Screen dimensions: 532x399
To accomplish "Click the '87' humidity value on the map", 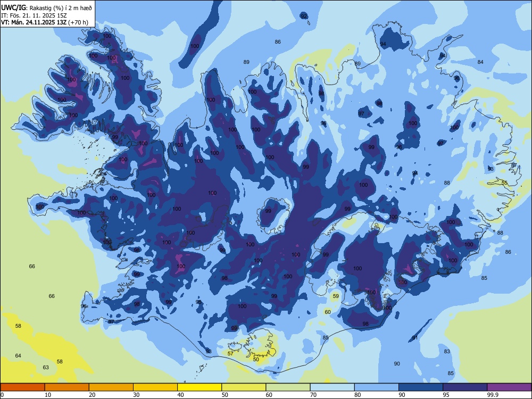I will tap(514, 165).
